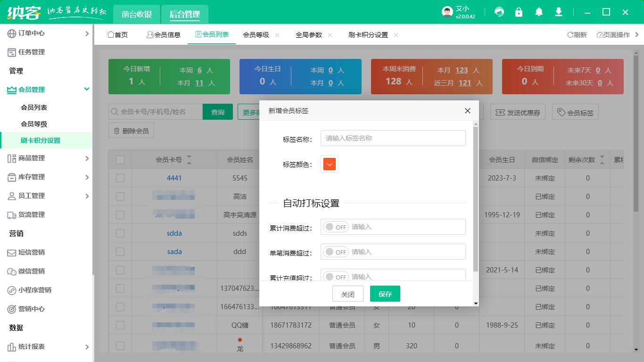Screen dimensions: 644x362
Task: Save the new member tag with 保存
Action: click(x=385, y=294)
